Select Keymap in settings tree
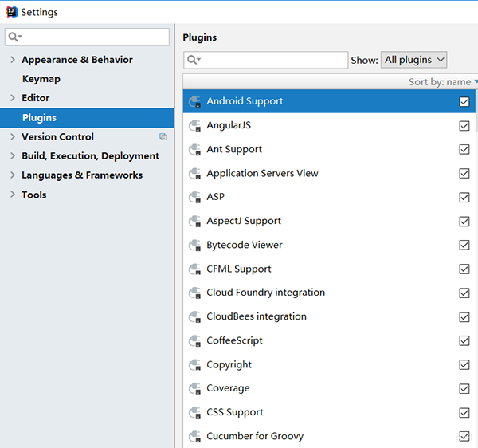Screen dimensions: 478x448 coord(41,79)
